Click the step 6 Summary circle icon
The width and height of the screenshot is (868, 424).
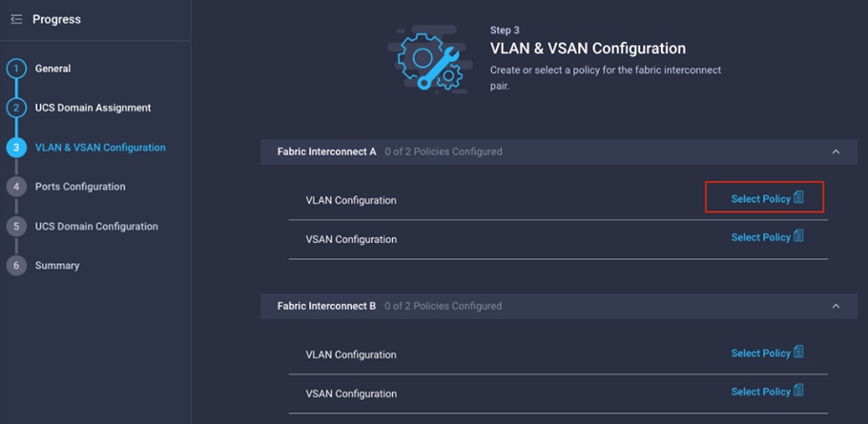tap(16, 266)
